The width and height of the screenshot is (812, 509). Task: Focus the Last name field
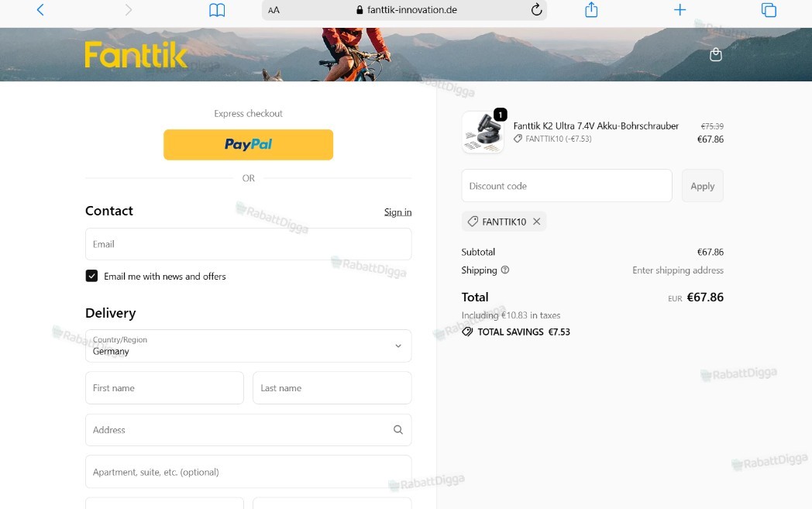pos(332,388)
